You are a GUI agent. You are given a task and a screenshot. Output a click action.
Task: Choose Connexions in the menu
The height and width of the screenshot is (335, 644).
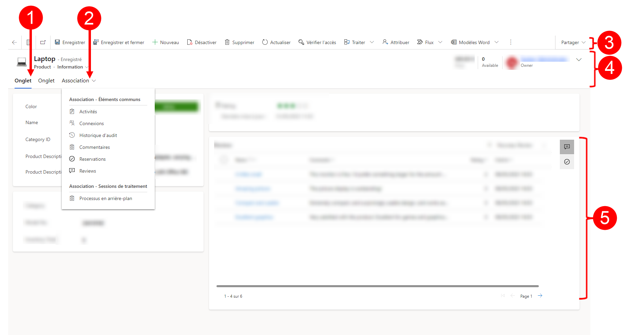[x=92, y=123]
